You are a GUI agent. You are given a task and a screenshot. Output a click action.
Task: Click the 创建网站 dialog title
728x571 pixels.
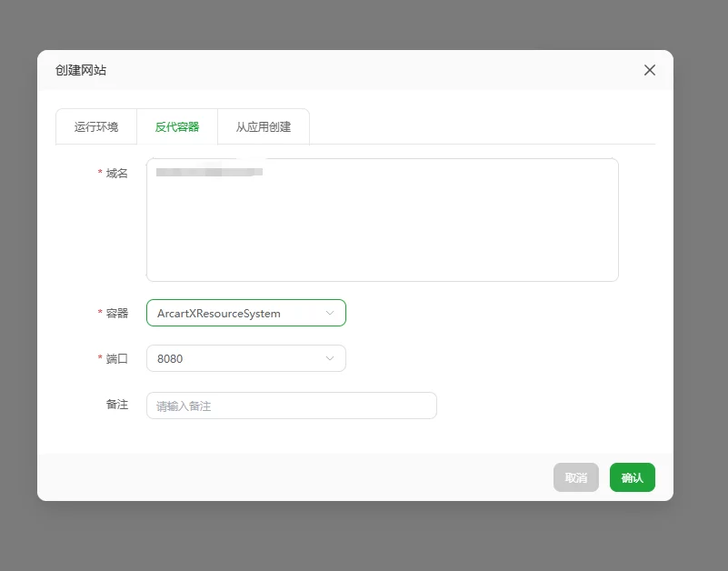(x=81, y=70)
